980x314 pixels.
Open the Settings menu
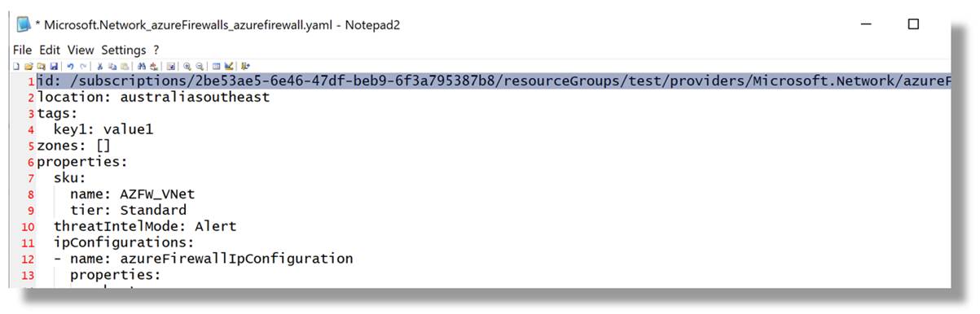click(x=124, y=50)
